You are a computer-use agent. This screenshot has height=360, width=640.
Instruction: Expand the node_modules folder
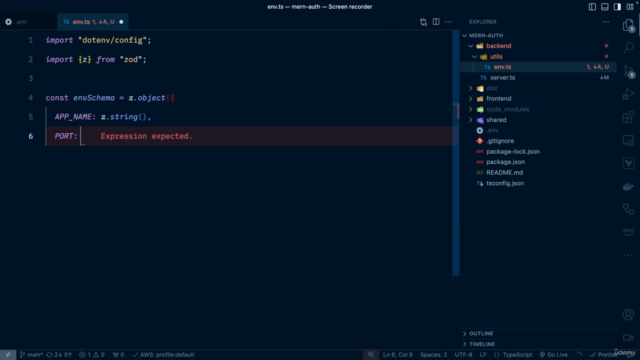(x=471, y=109)
